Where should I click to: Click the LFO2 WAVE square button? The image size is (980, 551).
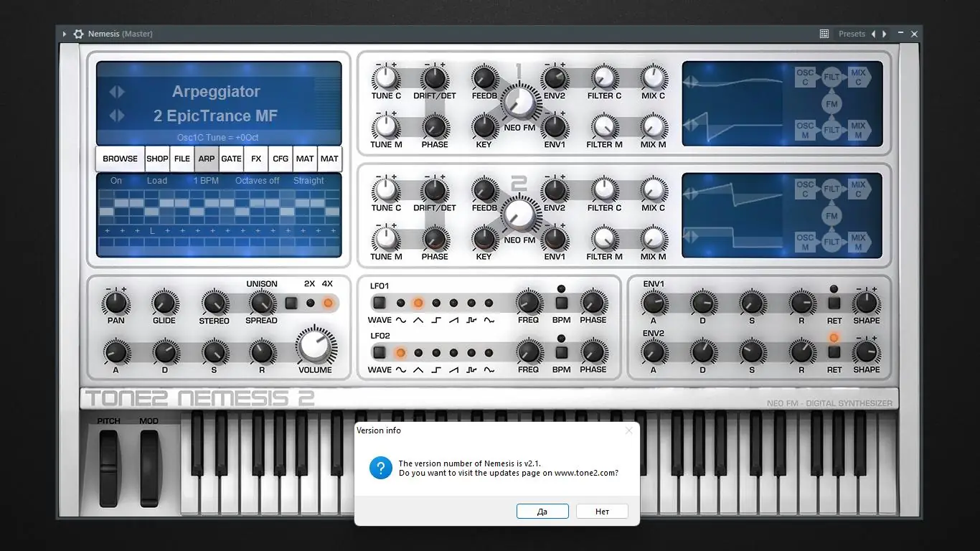point(380,352)
